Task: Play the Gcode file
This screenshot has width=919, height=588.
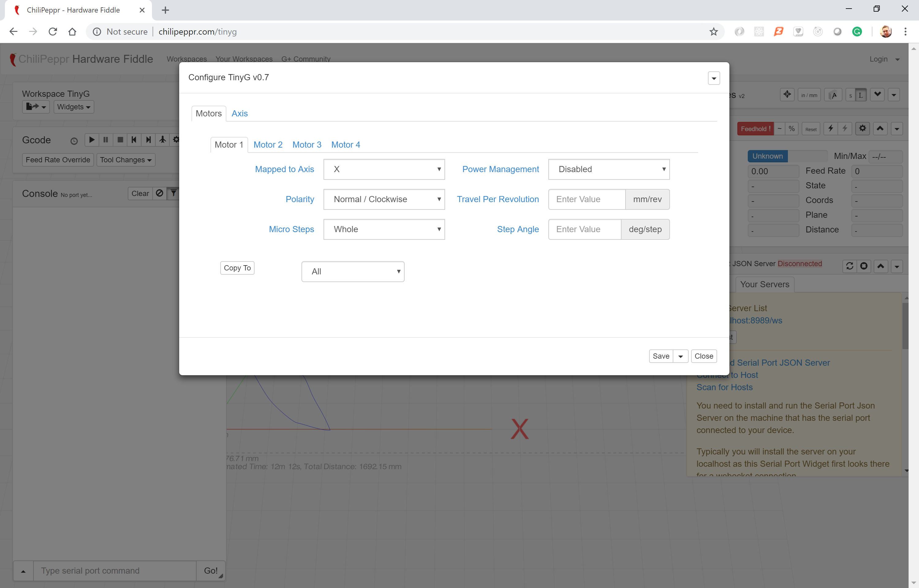Action: coord(92,140)
